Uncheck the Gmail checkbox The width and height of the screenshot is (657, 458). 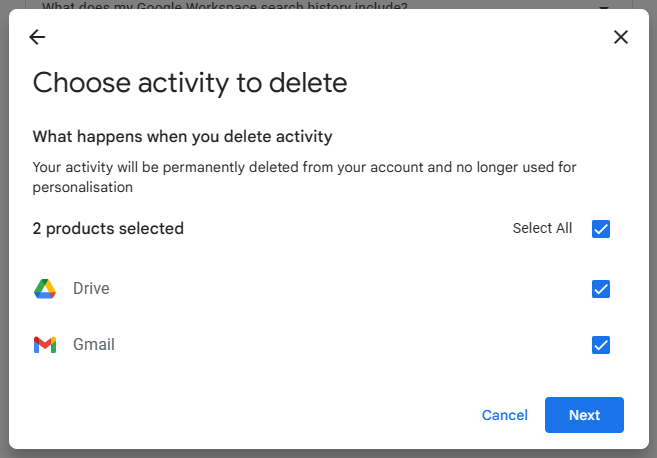600,345
